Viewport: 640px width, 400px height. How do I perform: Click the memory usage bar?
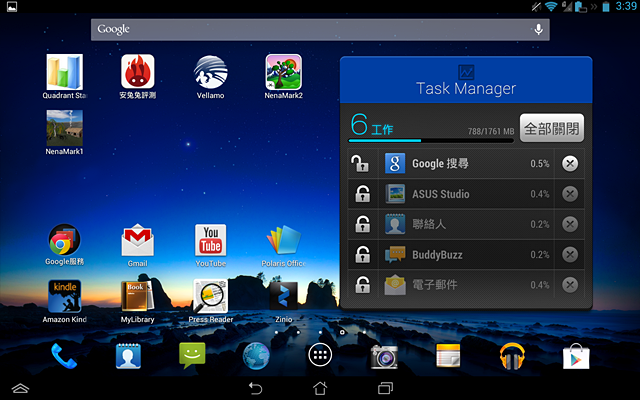431,140
